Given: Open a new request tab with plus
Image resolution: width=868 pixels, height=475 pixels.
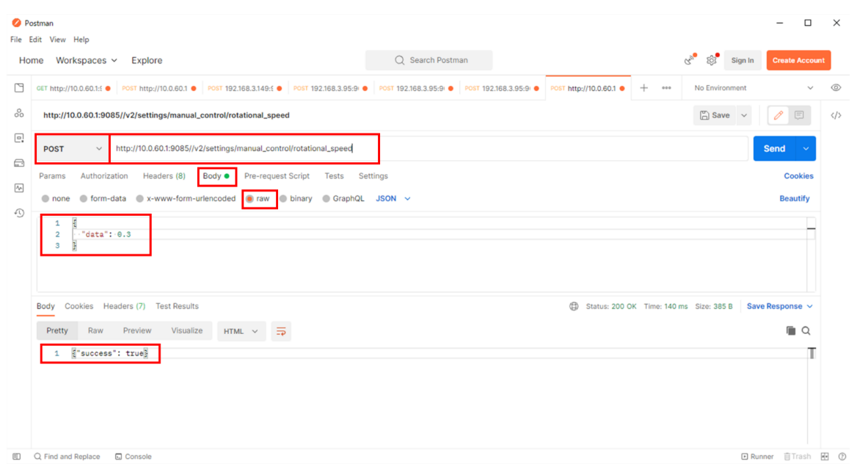Looking at the screenshot, I should pos(643,88).
